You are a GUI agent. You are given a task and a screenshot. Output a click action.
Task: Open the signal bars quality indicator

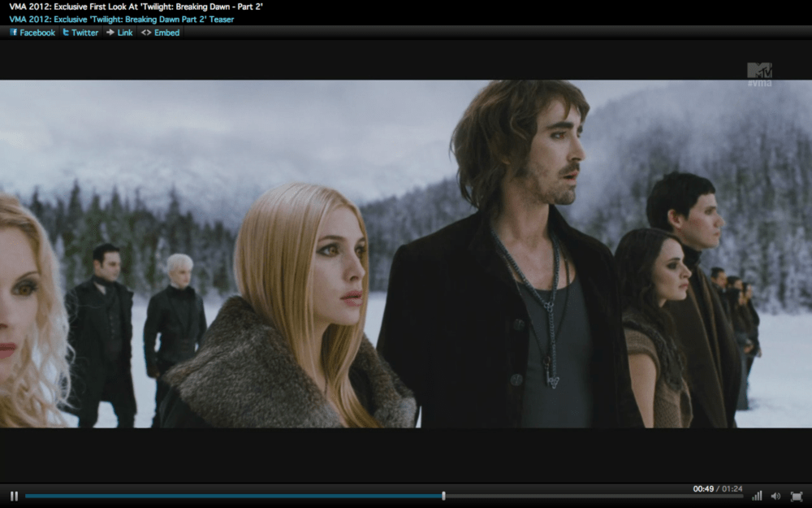pyautogui.click(x=757, y=496)
